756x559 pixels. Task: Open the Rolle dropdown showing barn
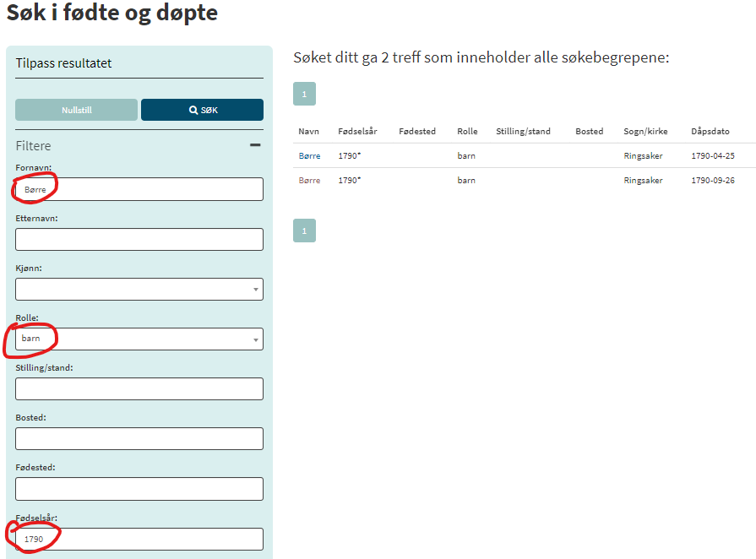coord(139,339)
